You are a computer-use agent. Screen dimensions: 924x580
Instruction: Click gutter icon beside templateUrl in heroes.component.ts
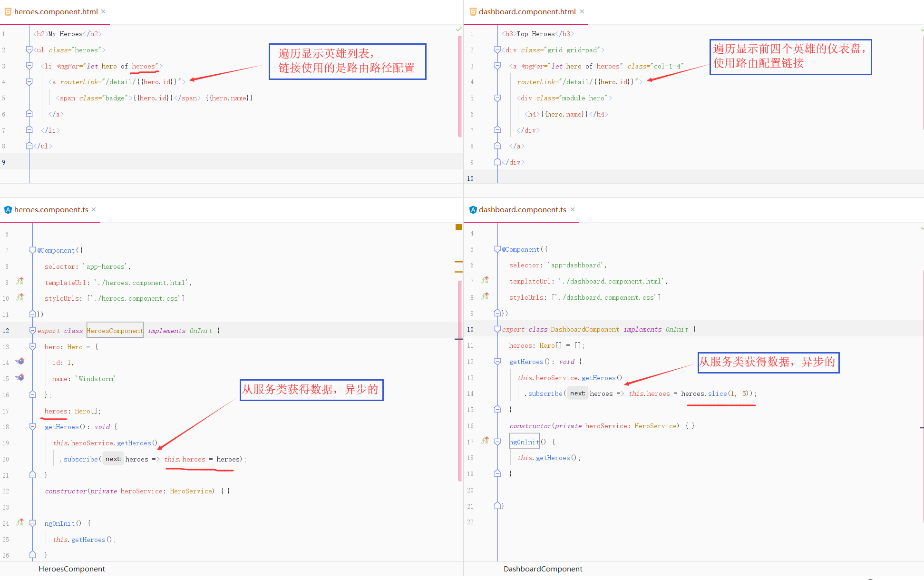[20, 282]
